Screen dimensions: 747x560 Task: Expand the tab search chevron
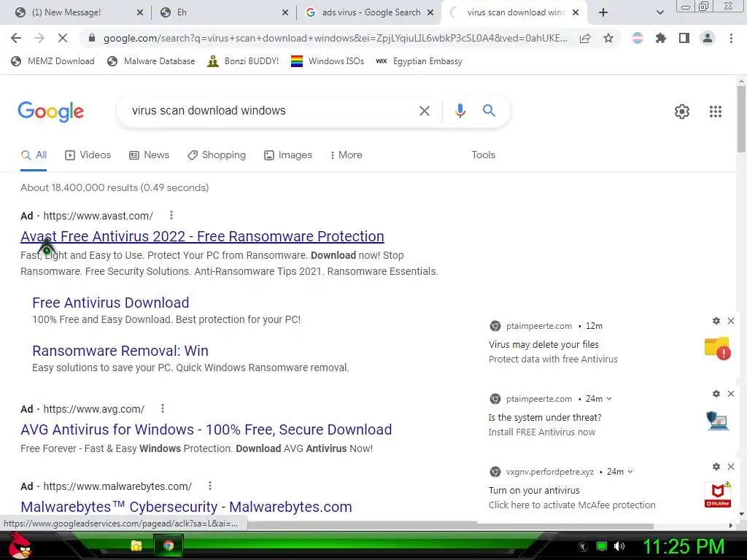click(659, 12)
